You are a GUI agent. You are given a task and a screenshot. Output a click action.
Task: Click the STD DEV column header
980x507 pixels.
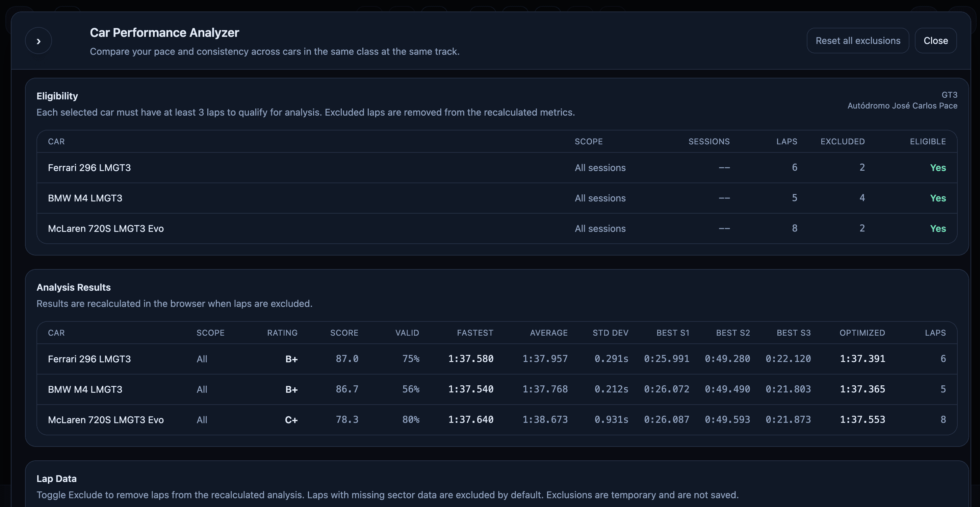tap(611, 333)
